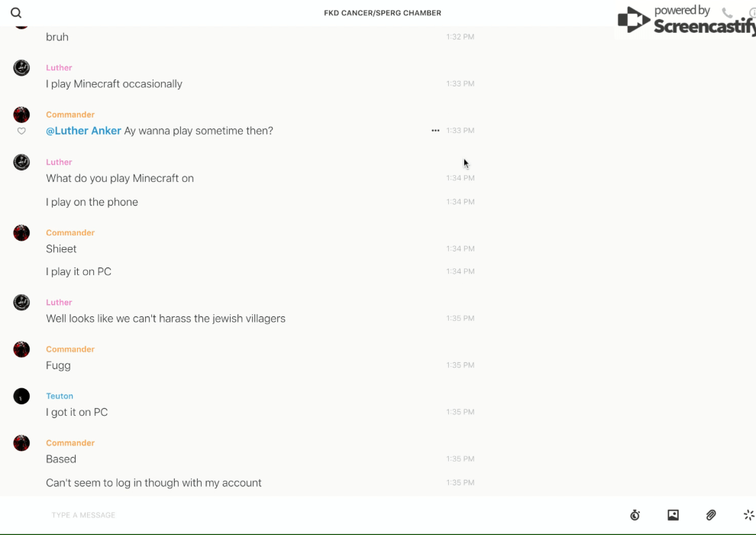
Task: Open Commander's avatar beside "Shieet"
Action: 21,233
